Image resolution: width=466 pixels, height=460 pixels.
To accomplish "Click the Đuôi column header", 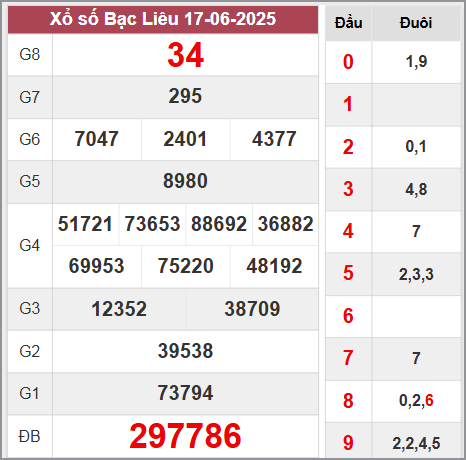I will (x=416, y=23).
